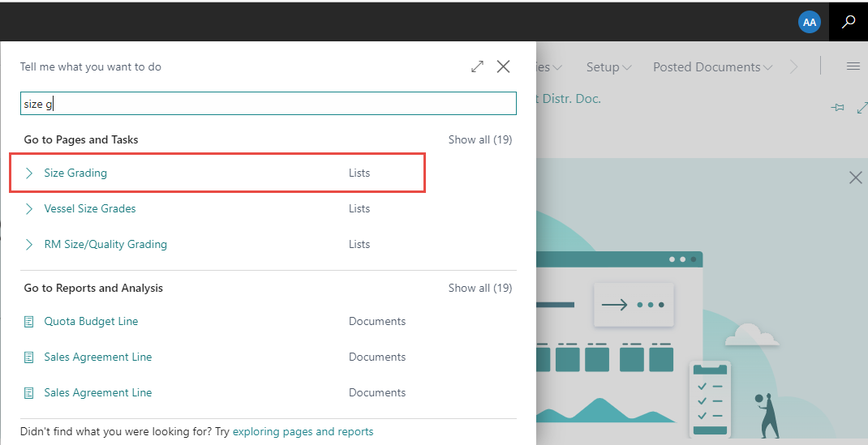Expand the Tell Me dialog to full size
Screen dimensions: 868x445
[x=477, y=66]
